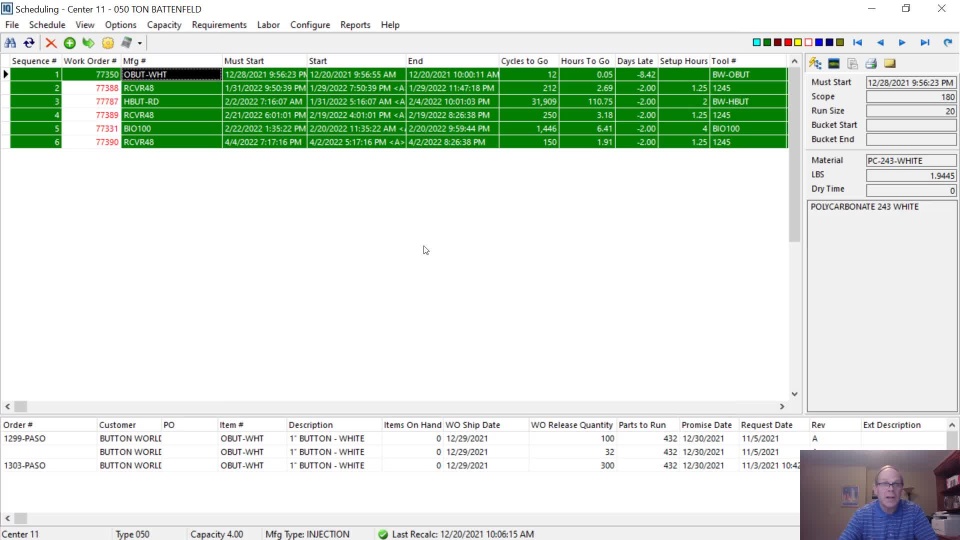The width and height of the screenshot is (960, 540).
Task: Go to previous work center arrow
Action: pyautogui.click(x=880, y=42)
